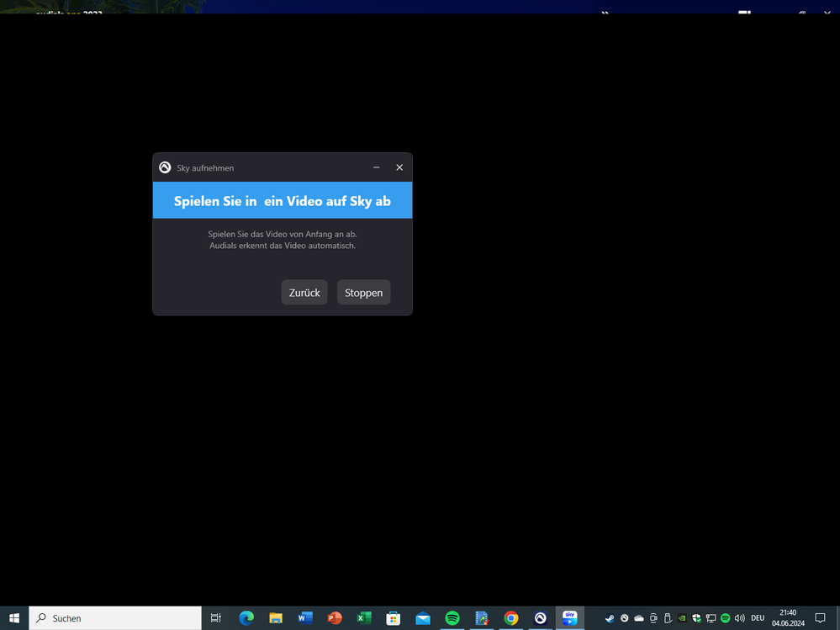
Task: Open Microsoft Store from the taskbar
Action: click(394, 618)
